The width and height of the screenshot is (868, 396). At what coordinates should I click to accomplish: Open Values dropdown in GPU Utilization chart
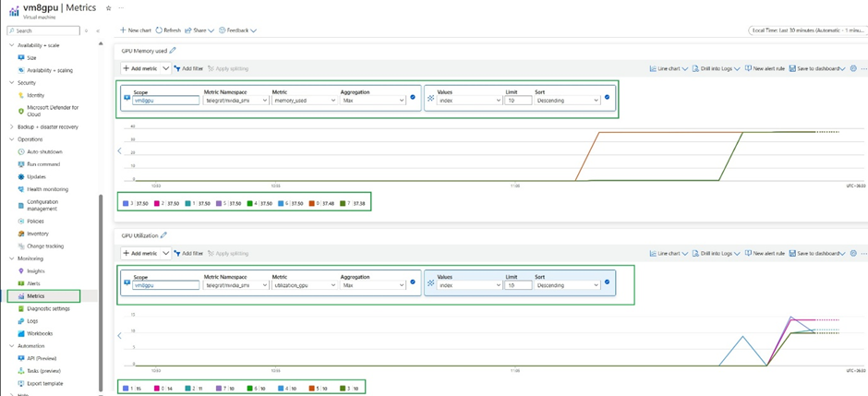tap(469, 285)
